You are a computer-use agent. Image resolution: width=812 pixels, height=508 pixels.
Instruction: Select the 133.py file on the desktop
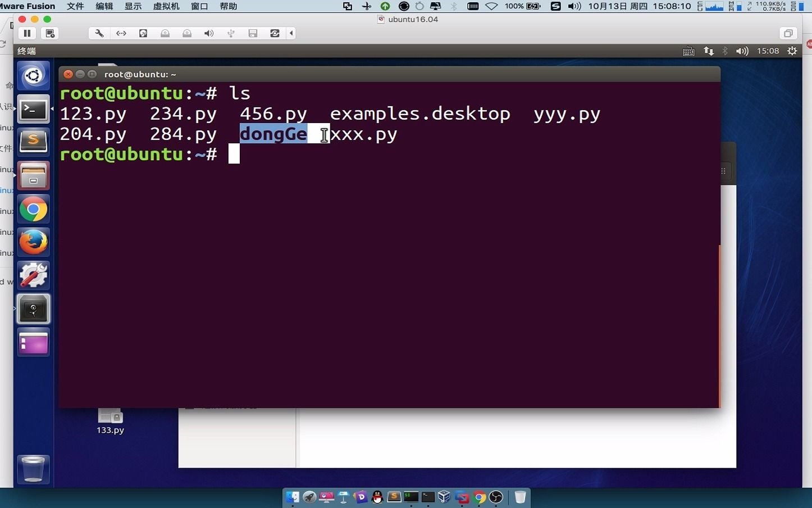110,421
